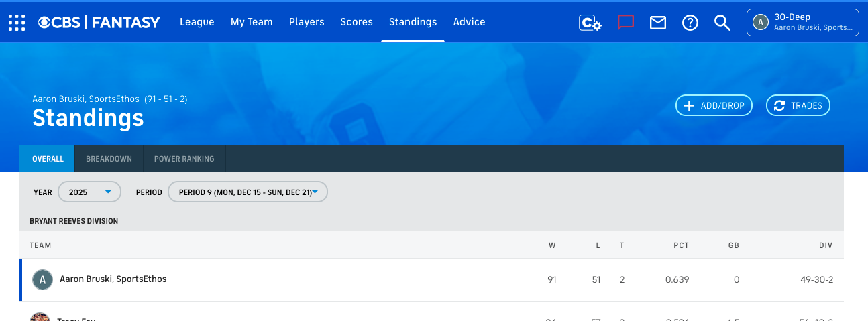Switch to the Breakdown tab
Viewport: 868px width, 321px height.
pyautogui.click(x=109, y=159)
